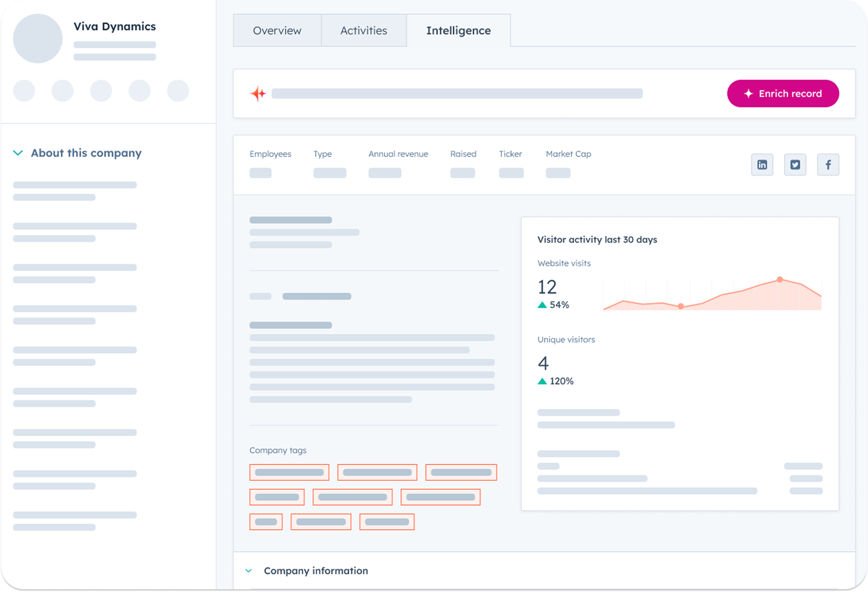Click the Viva Dynamics company avatar

(38, 39)
